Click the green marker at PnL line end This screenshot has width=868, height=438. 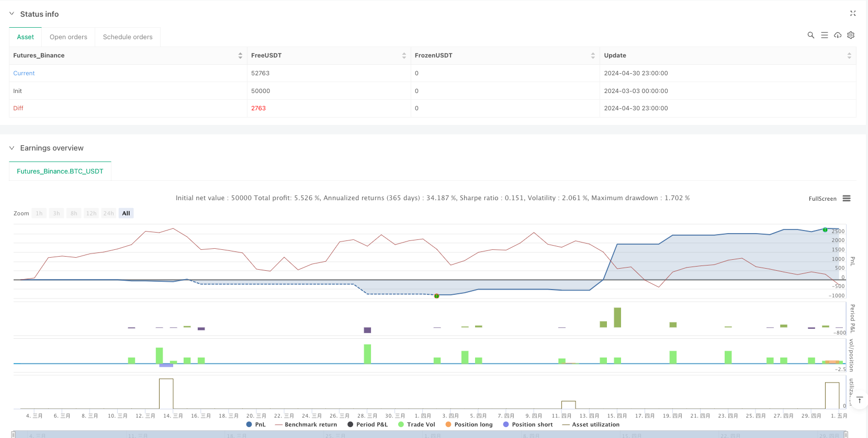[825, 230]
